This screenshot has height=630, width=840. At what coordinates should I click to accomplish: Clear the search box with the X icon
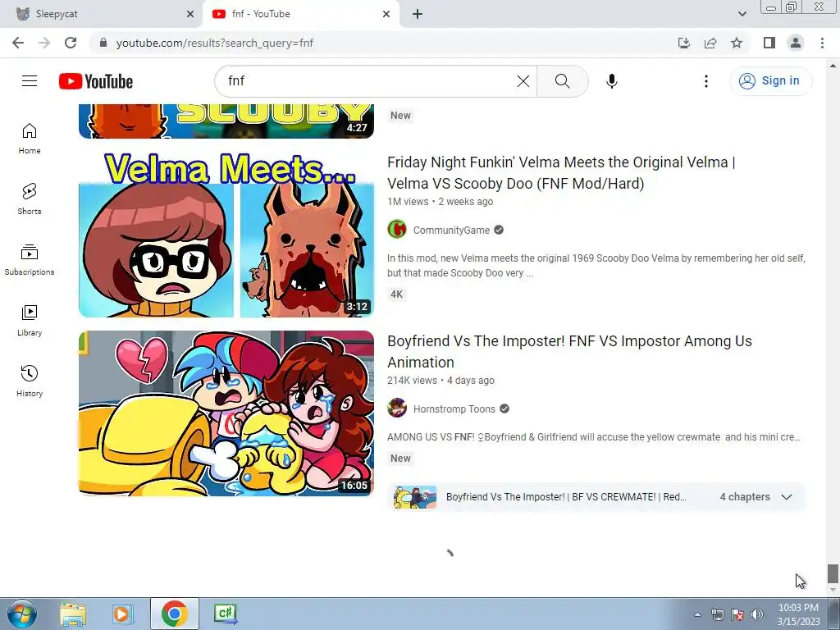coord(523,81)
